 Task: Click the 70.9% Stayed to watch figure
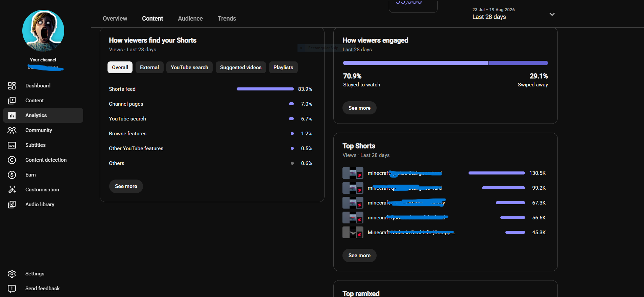[x=352, y=76]
